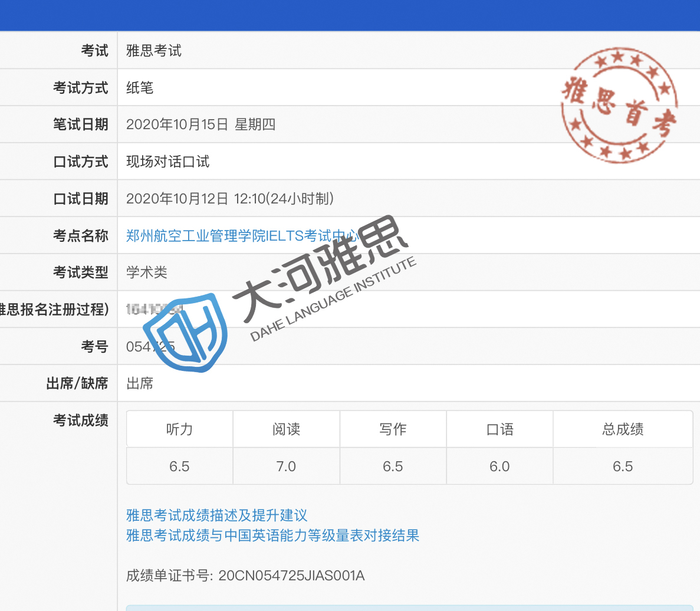
Task: Select the 阅读 score 7.0
Action: coord(286,466)
